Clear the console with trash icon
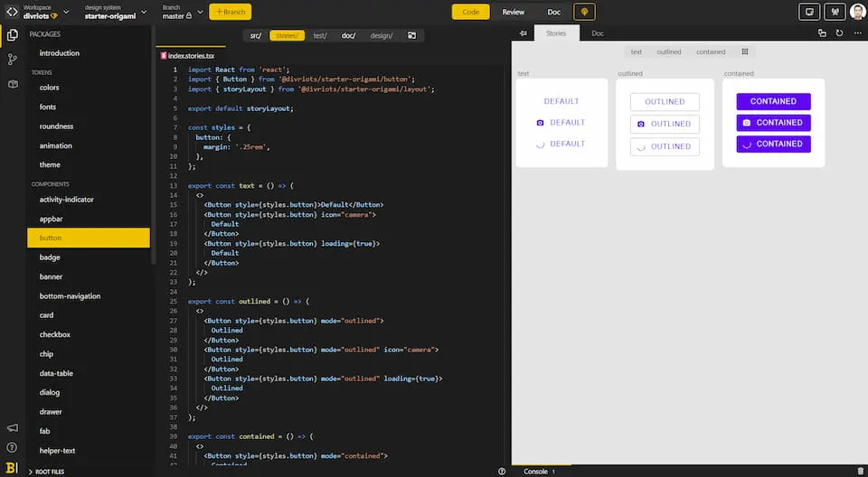The height and width of the screenshot is (477, 868). click(x=860, y=472)
